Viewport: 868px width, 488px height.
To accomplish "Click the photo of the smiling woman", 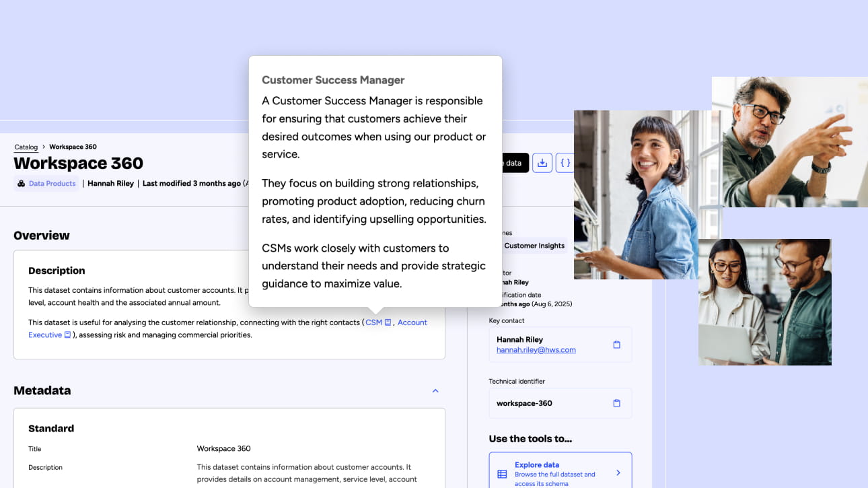I will click(635, 195).
